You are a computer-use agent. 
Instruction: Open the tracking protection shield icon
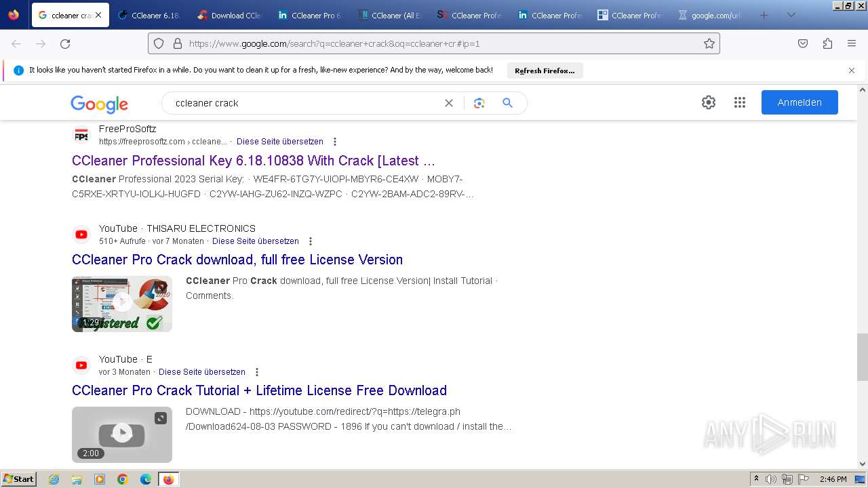[159, 43]
